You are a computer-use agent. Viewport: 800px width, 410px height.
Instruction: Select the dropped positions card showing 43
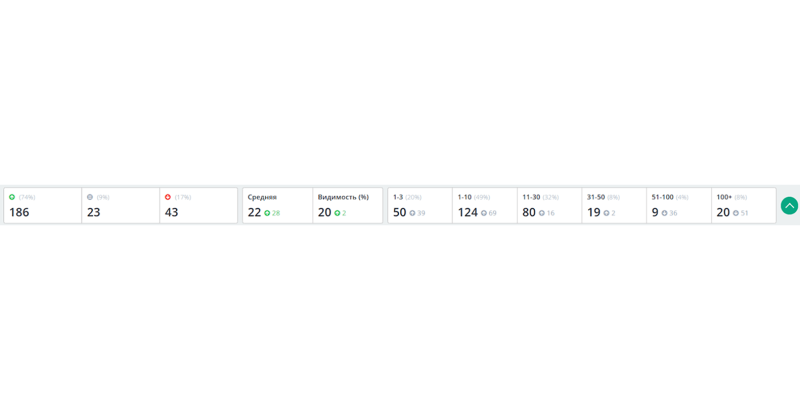pos(198,205)
